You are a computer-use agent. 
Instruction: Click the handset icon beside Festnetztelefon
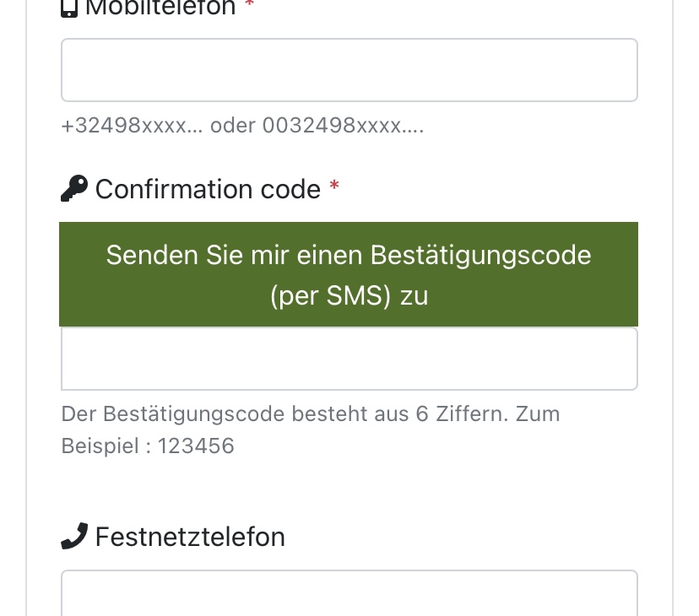point(74,536)
